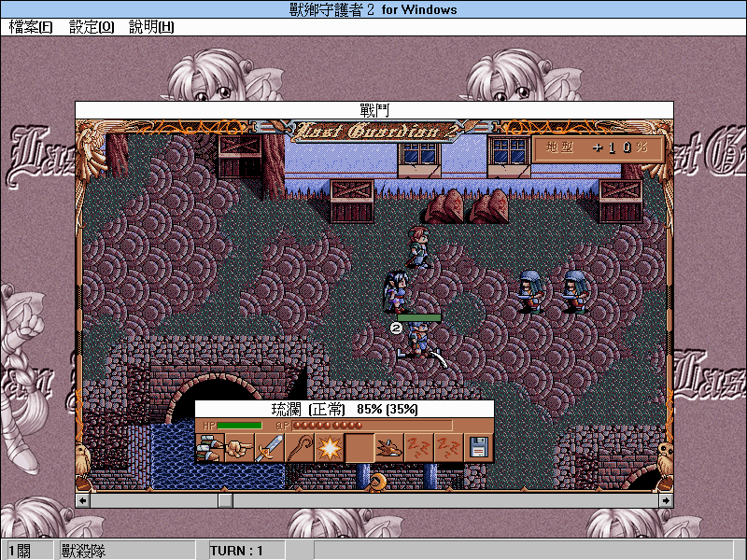Image resolution: width=747 pixels, height=560 pixels.
Task: Open the 說明(H) menu
Action: pyautogui.click(x=151, y=27)
